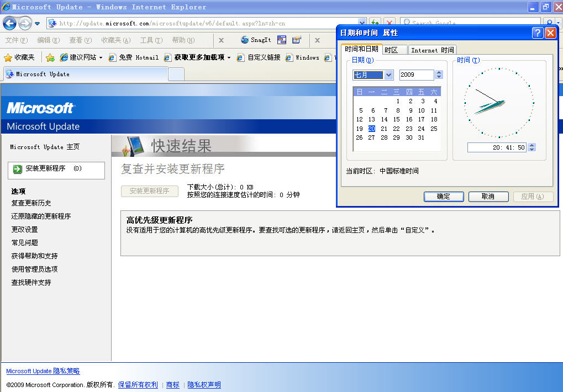
Task: Click the time field showing 20:41:50
Action: click(x=497, y=147)
